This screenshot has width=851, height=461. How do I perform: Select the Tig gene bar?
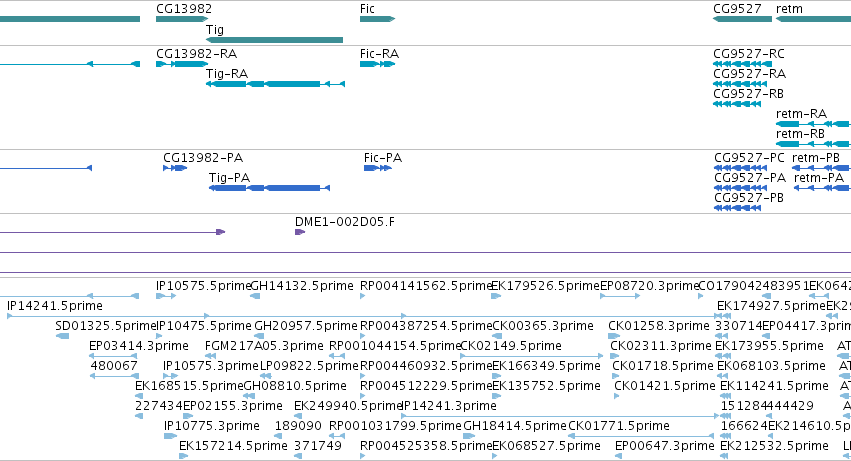pyautogui.click(x=274, y=40)
